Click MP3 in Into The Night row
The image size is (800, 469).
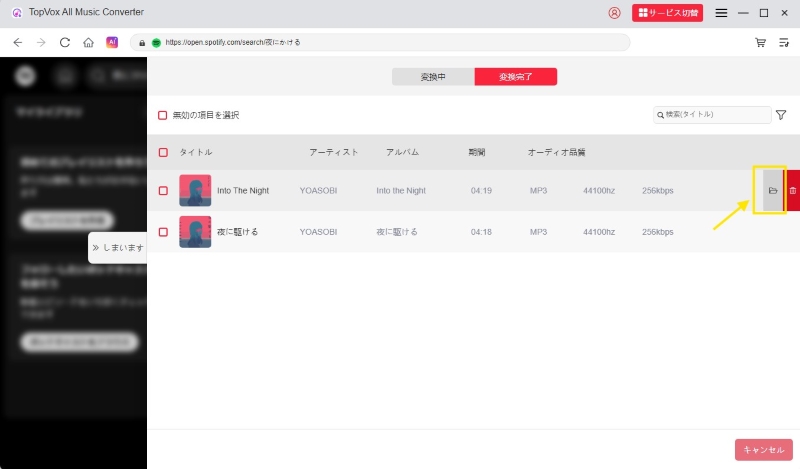pos(538,190)
